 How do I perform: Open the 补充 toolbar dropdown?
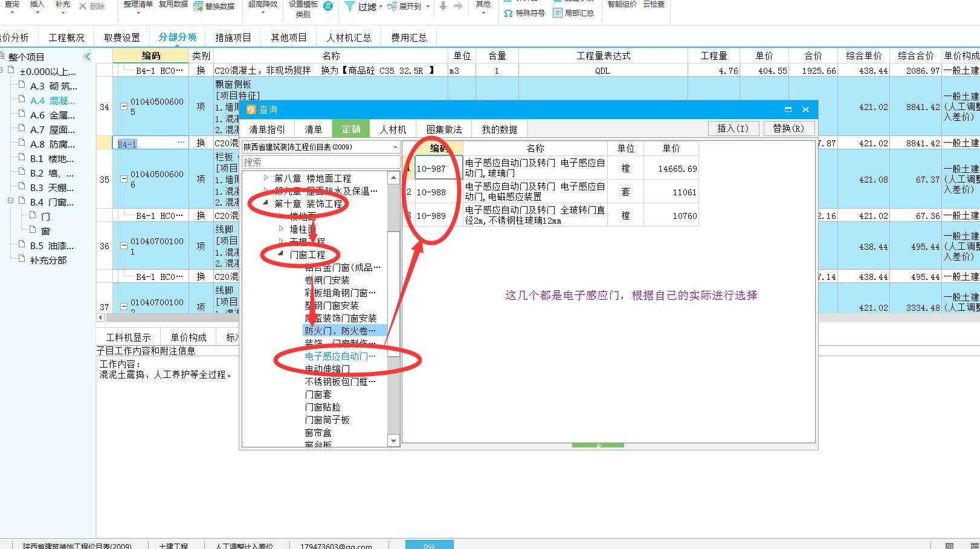tap(63, 13)
